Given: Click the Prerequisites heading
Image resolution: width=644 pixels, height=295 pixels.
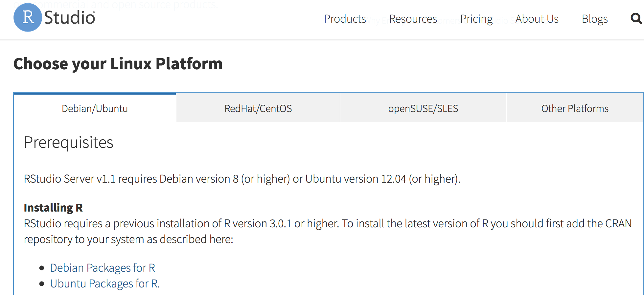Looking at the screenshot, I should [x=69, y=143].
